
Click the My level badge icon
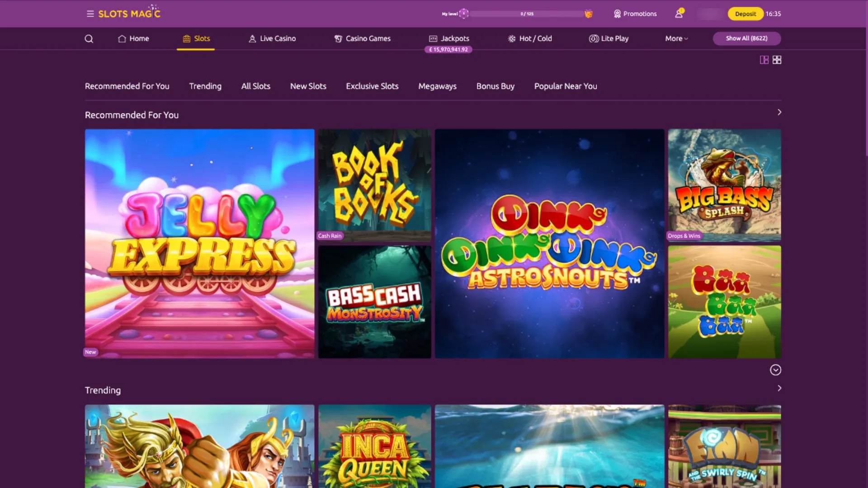(x=464, y=14)
